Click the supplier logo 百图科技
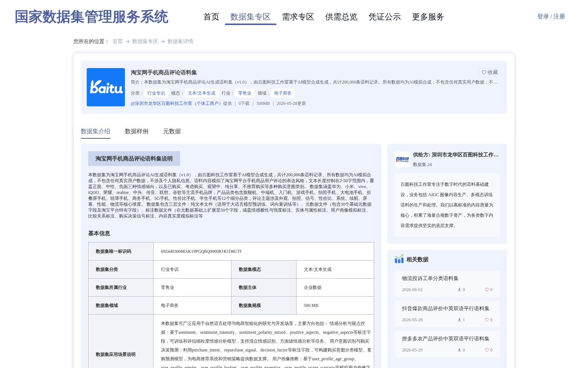Viewport: 588px width, 368px height. 402,159
